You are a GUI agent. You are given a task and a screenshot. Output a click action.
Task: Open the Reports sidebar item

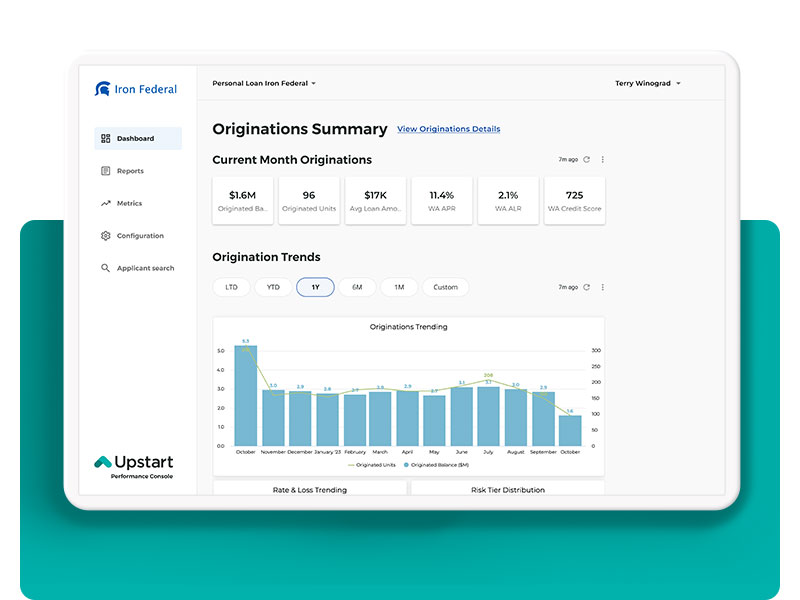[x=138, y=171]
